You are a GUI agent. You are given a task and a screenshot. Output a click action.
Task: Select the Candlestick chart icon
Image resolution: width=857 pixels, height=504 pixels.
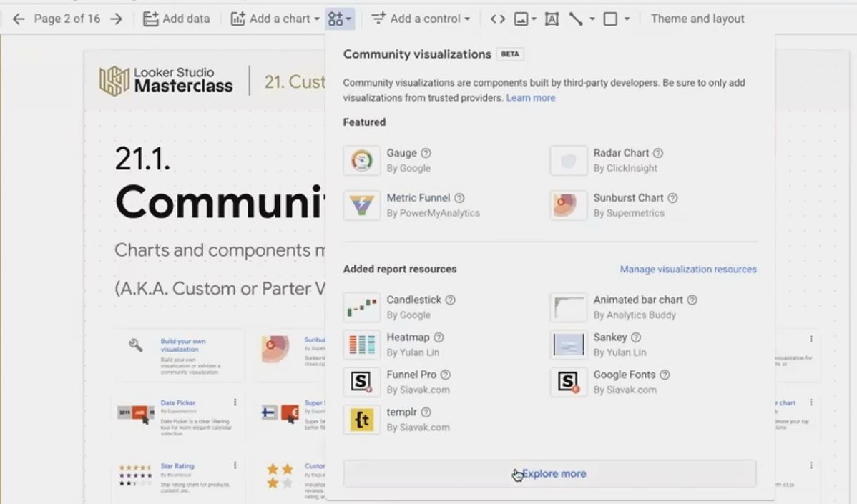click(x=362, y=307)
